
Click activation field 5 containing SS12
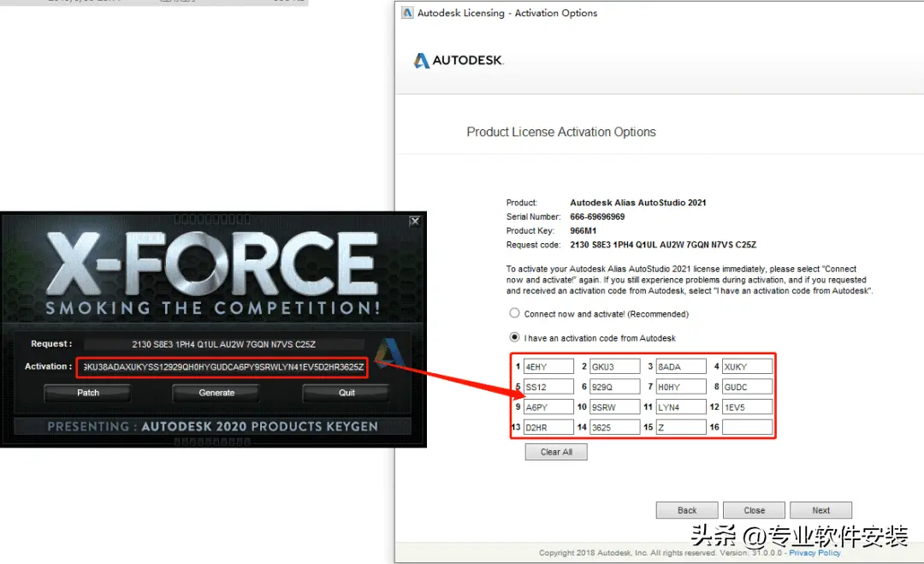pos(548,387)
